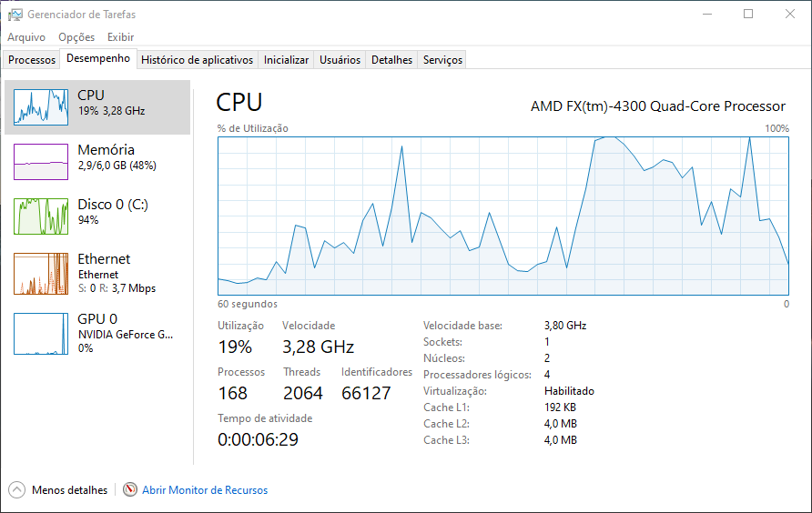Open Disco 0 (C:) performance graph
The height and width of the screenshot is (513, 812).
[41, 216]
